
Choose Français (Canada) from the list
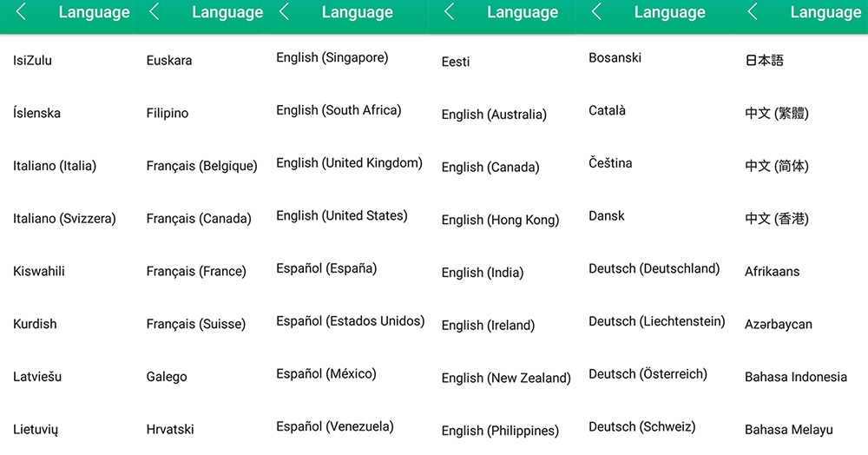tap(199, 219)
